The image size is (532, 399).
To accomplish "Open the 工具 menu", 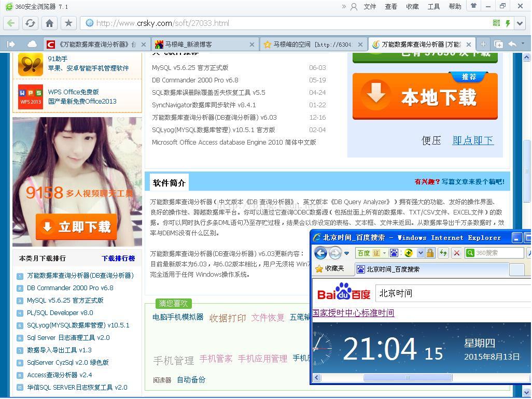I will tap(433, 6).
